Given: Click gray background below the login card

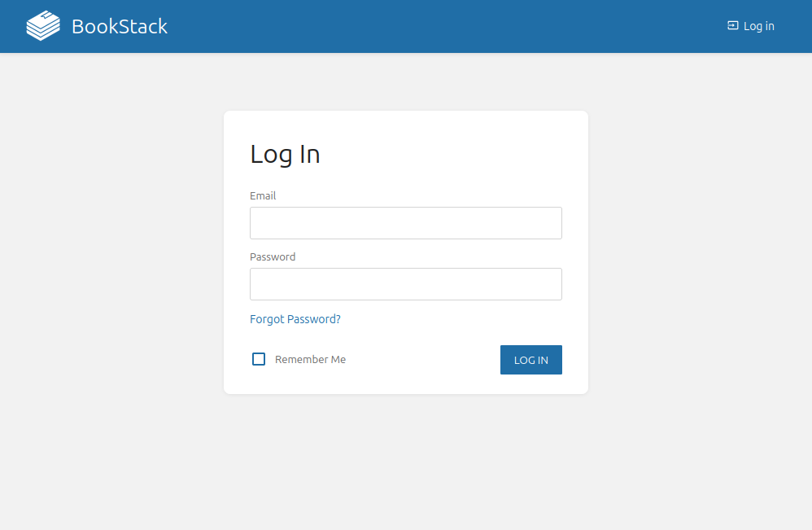Looking at the screenshot, I should point(405,464).
